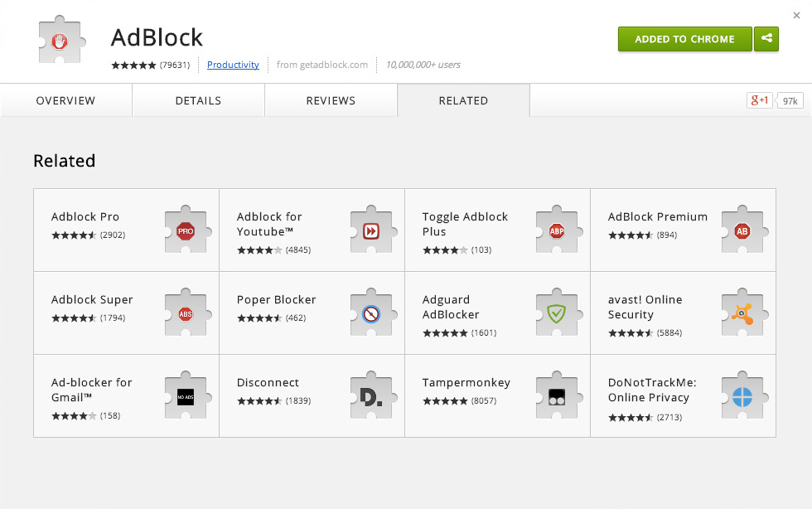Click the DoNotTrackMe rating (2713)
This screenshot has height=509, width=812.
(x=645, y=418)
